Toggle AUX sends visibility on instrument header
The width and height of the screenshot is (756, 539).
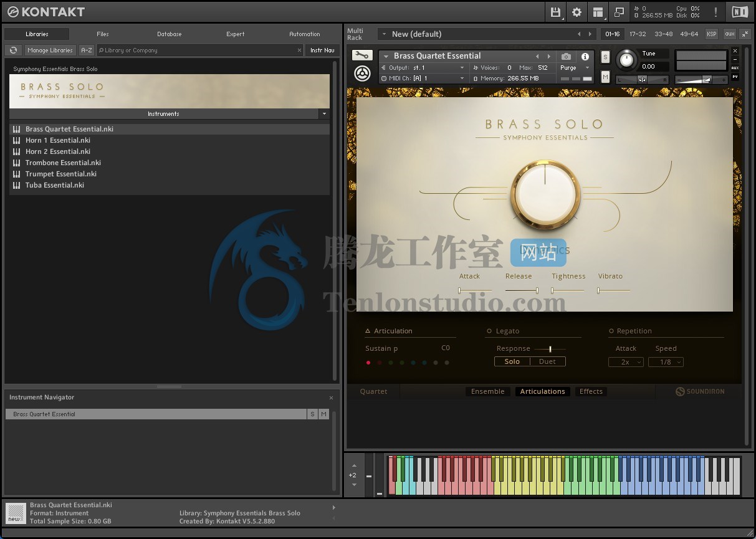(735, 68)
